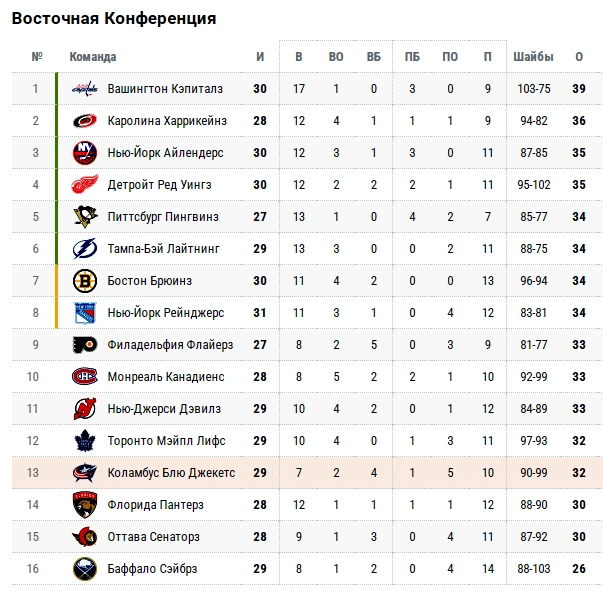Click the Carolina Hurricanes logo icon

click(85, 121)
